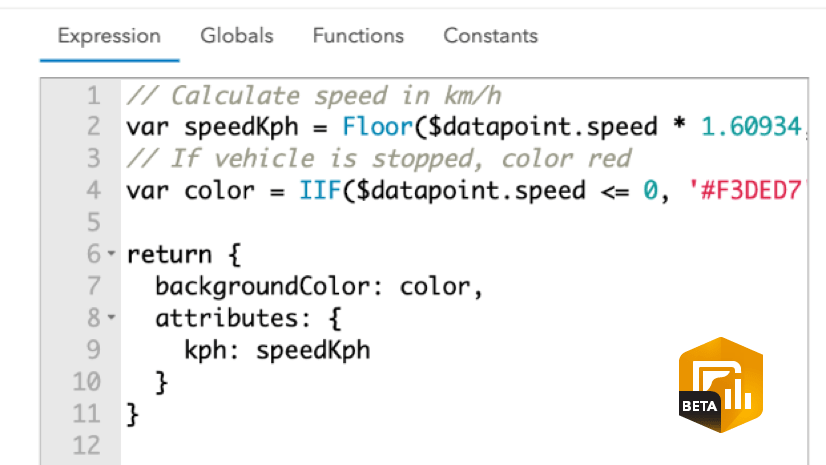Open the Globals tab

[x=236, y=36]
